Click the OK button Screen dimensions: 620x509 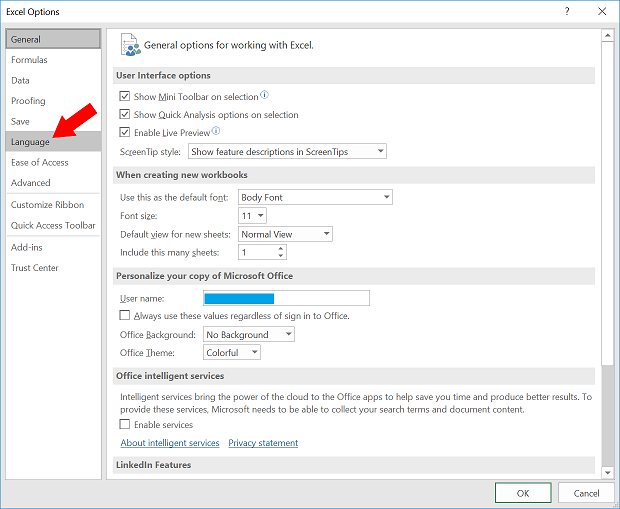(x=523, y=493)
